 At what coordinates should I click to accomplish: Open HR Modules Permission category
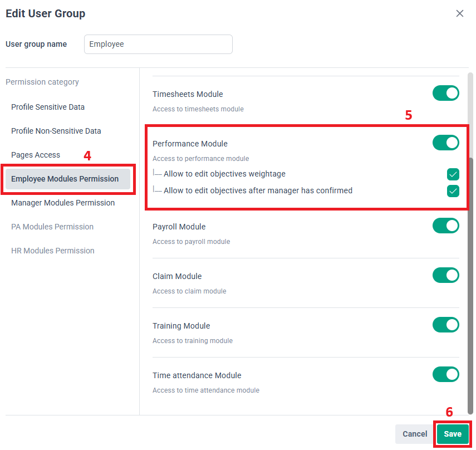tap(53, 251)
